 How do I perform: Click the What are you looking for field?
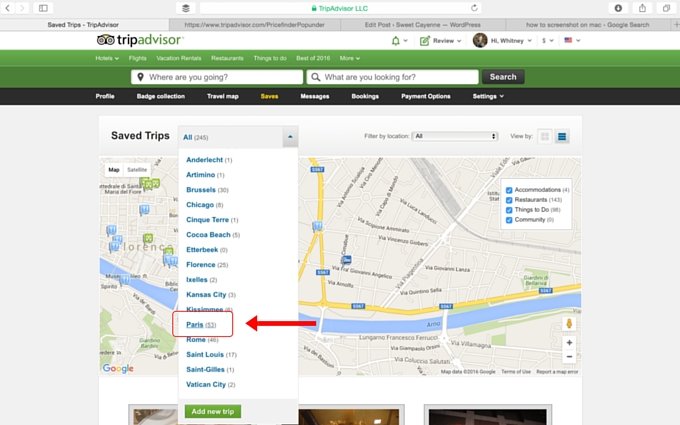392,77
